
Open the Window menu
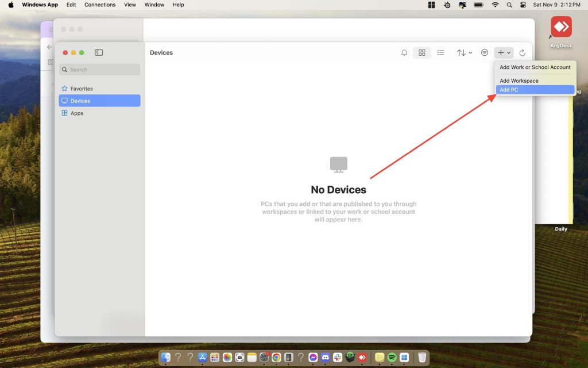[154, 5]
